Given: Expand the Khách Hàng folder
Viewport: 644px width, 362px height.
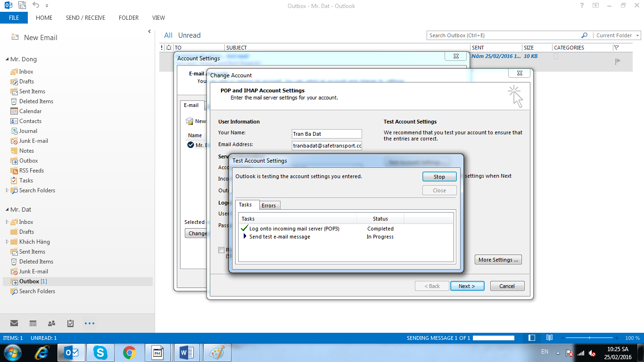Looking at the screenshot, I should coord(7,242).
